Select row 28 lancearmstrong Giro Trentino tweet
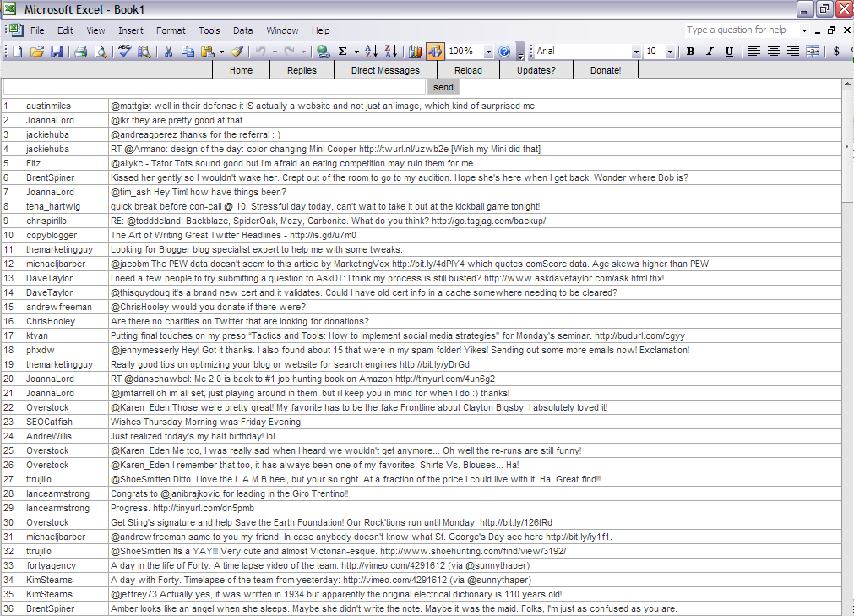Image resolution: width=854 pixels, height=616 pixels. 475,494
